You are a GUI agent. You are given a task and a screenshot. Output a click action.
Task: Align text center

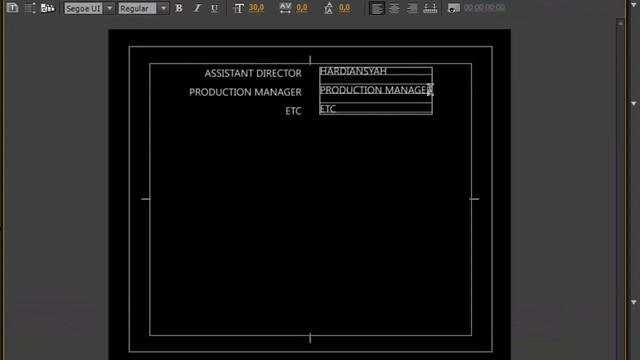pyautogui.click(x=394, y=8)
